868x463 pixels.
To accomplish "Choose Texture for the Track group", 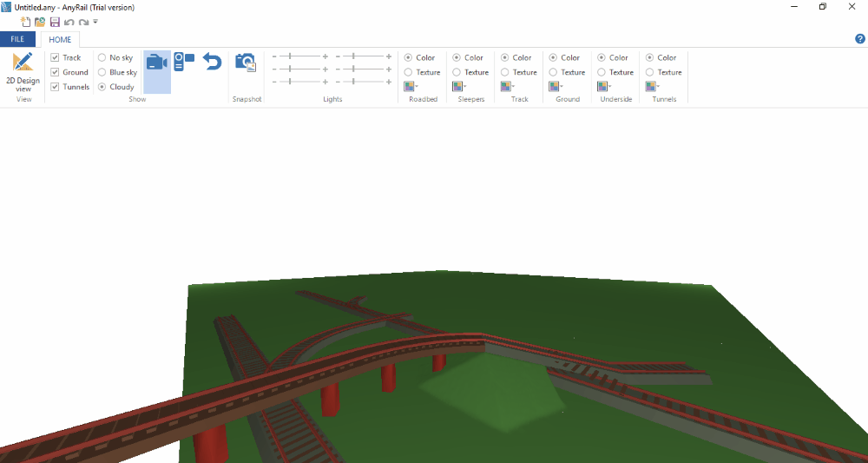I will pos(505,72).
